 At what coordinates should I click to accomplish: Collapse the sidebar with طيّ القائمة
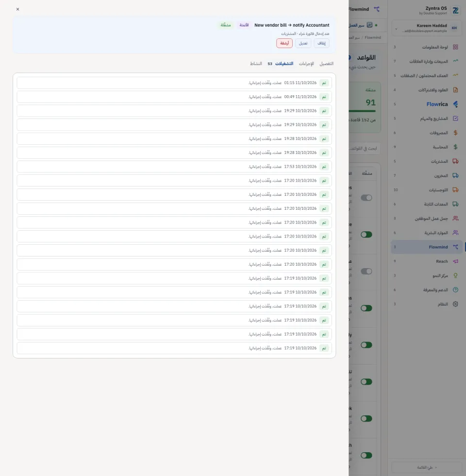[427, 467]
